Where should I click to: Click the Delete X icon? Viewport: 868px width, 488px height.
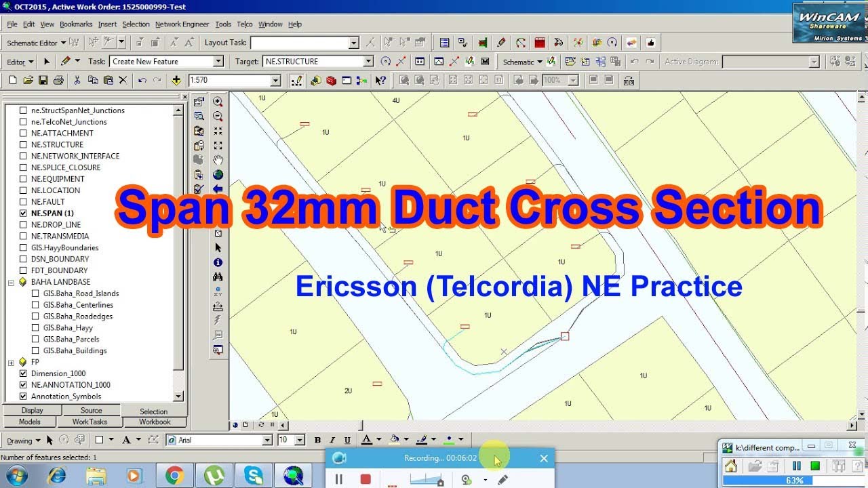point(123,80)
